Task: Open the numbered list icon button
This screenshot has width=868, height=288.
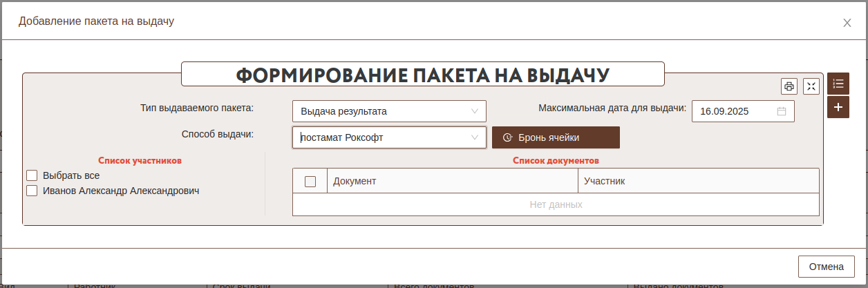Action: [x=838, y=84]
